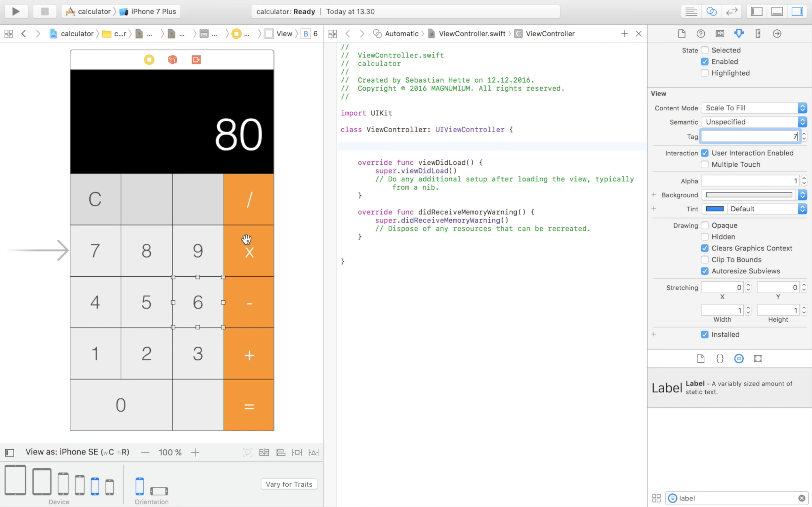Open the Size inspector
This screenshot has width=812, height=507.
(758, 33)
